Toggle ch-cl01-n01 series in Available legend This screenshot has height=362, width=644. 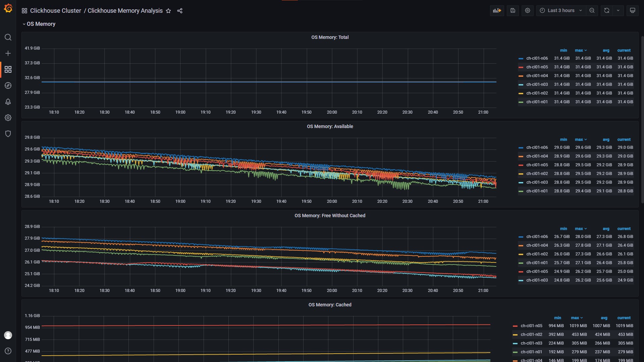pos(537,191)
